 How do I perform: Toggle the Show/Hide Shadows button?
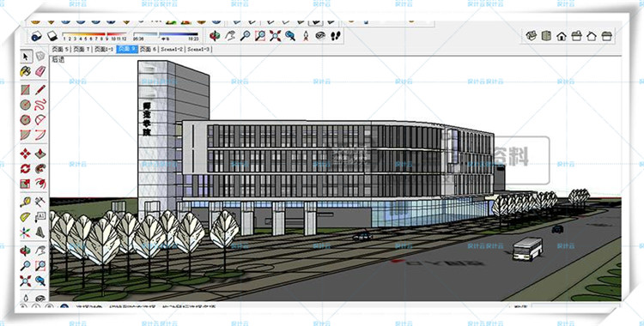(52, 36)
